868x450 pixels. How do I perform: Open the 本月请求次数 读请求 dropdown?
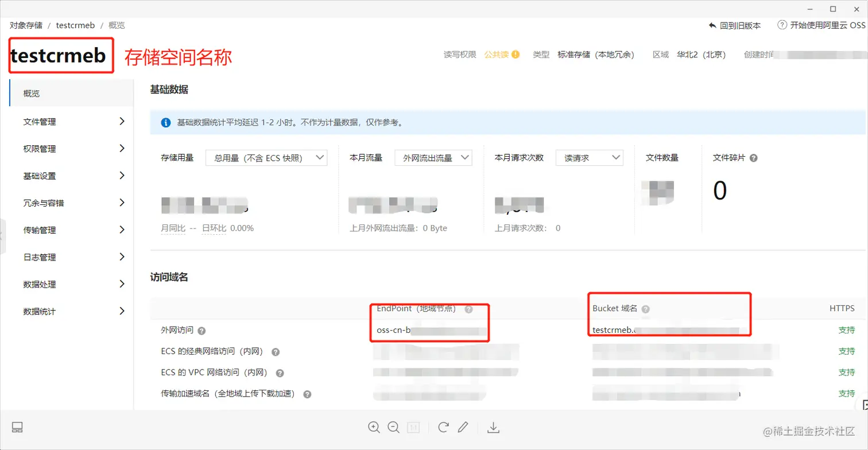[590, 158]
